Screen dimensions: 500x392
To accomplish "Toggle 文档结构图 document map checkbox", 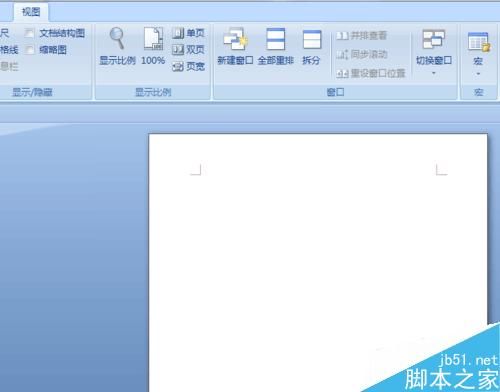I will [29, 33].
